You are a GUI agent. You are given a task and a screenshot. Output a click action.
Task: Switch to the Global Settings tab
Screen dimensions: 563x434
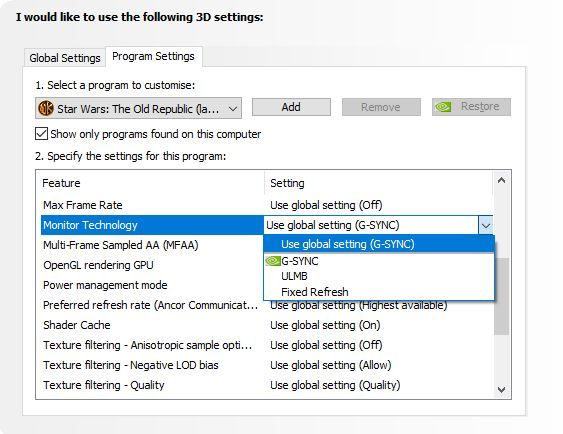click(65, 58)
